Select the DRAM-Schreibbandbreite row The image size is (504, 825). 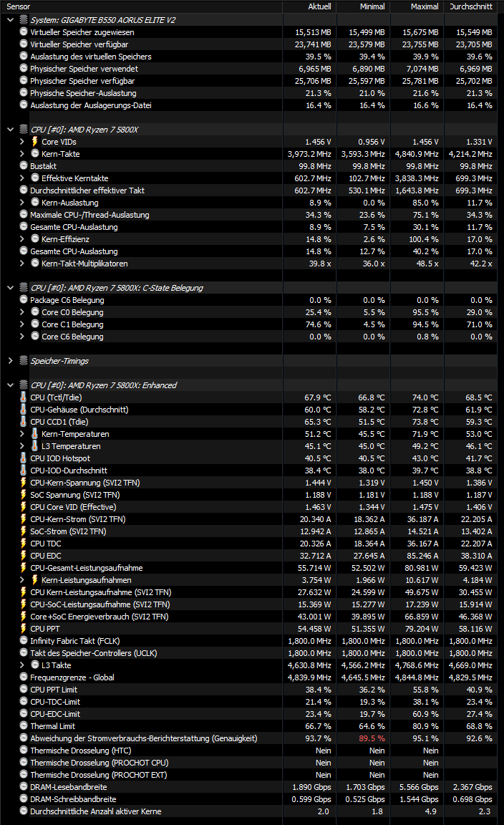[249, 799]
